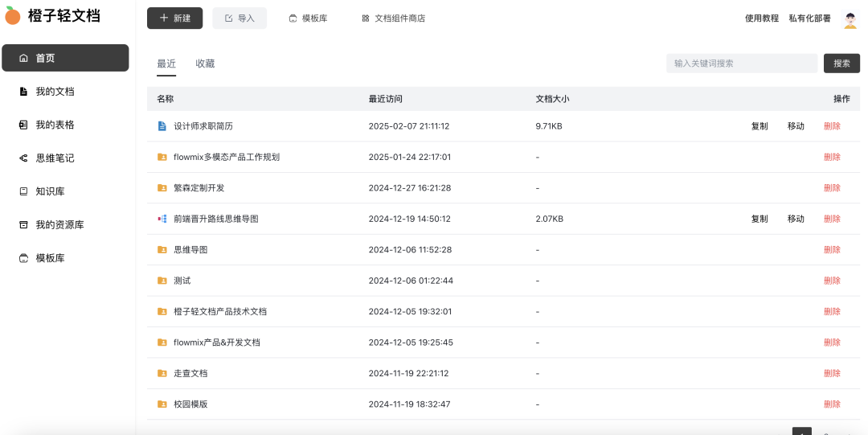Delete the 橙子轻文档产品技术文档 folder
Viewport: 868px width, 435px height.
(832, 311)
